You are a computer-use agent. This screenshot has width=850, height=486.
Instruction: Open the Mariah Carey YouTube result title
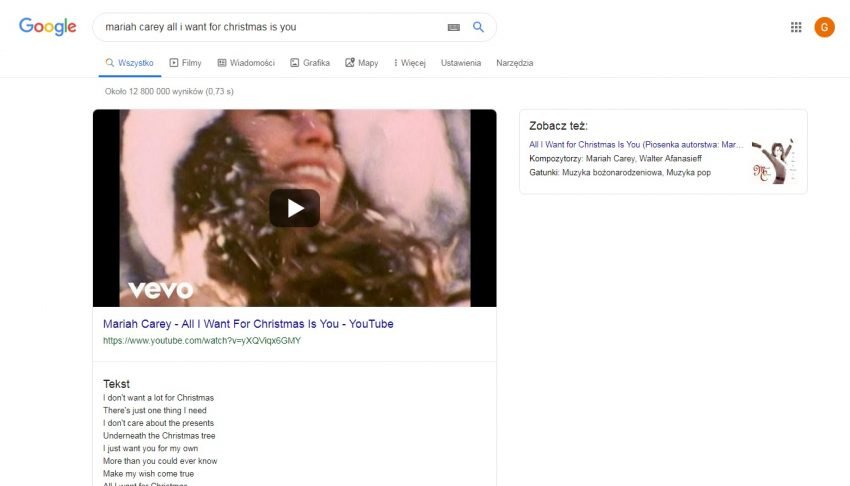pyautogui.click(x=248, y=324)
